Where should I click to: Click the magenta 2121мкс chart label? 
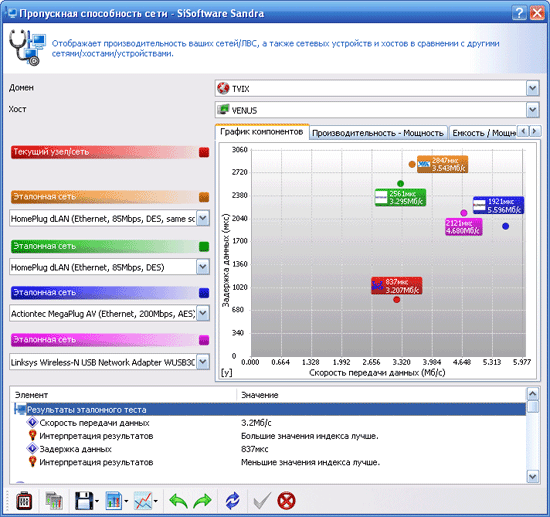click(464, 227)
